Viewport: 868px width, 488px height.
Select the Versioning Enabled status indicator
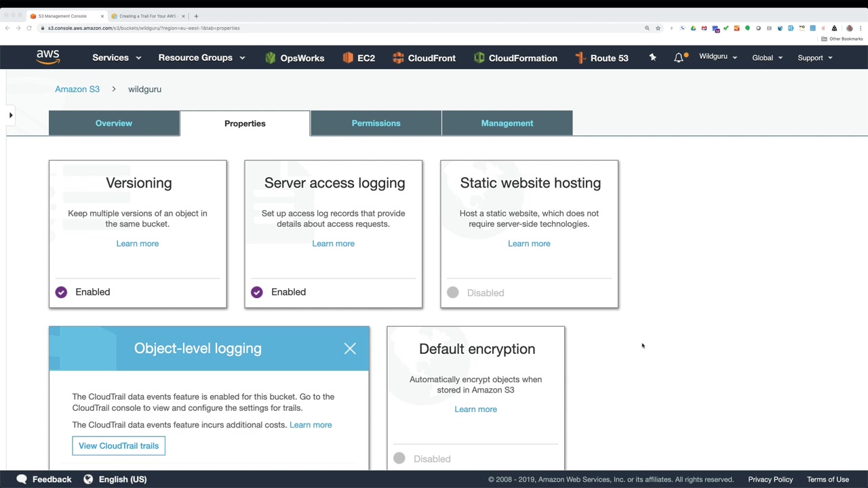coord(61,292)
